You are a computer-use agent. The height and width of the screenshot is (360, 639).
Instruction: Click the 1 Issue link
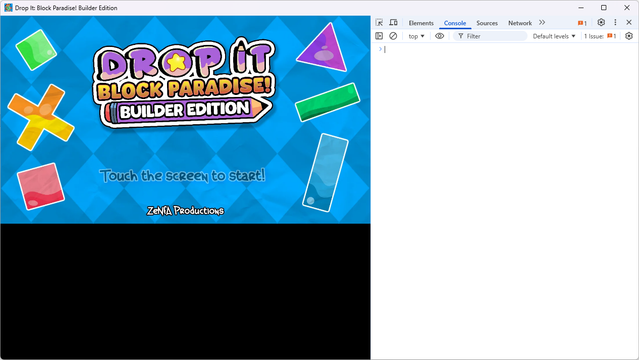pos(600,36)
